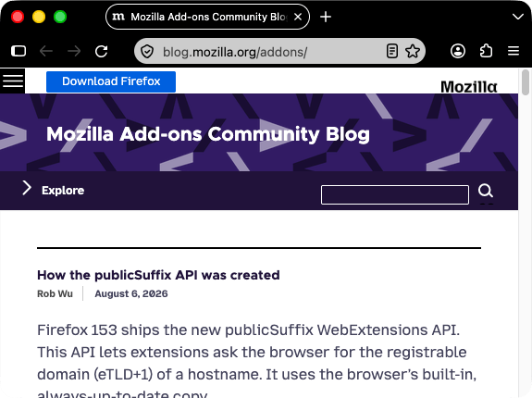Screen dimensions: 532x398
Task: Click the red close window button
Action: [x=18, y=17]
